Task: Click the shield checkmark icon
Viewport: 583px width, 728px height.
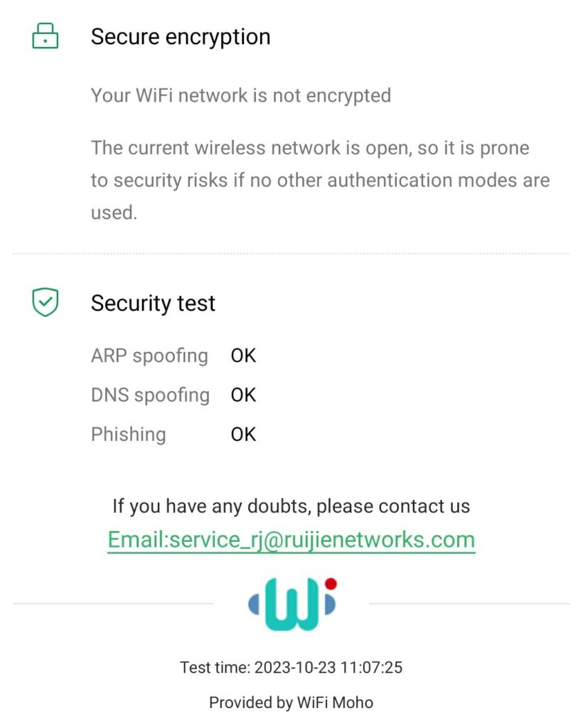Action: 46,303
